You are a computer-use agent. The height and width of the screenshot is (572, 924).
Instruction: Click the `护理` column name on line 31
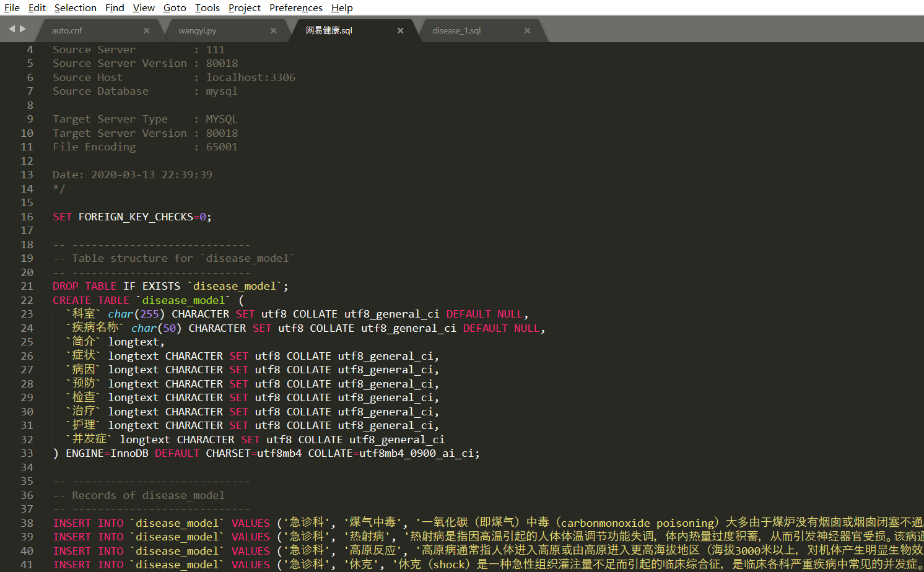point(83,425)
